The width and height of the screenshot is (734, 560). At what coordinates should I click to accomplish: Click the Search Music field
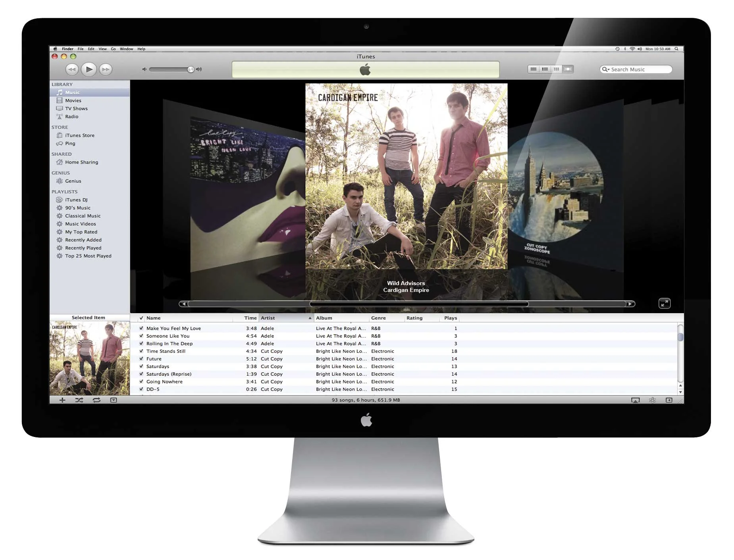pos(636,69)
